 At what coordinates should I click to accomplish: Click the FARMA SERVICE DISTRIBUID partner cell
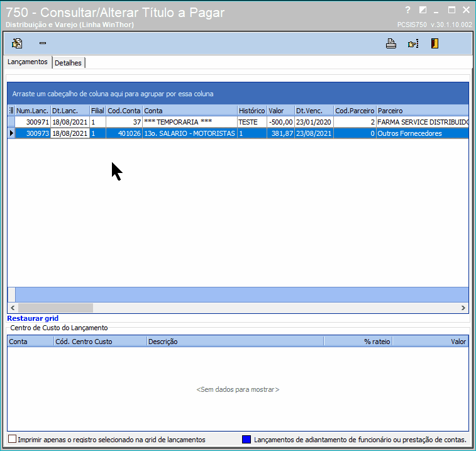click(x=423, y=122)
